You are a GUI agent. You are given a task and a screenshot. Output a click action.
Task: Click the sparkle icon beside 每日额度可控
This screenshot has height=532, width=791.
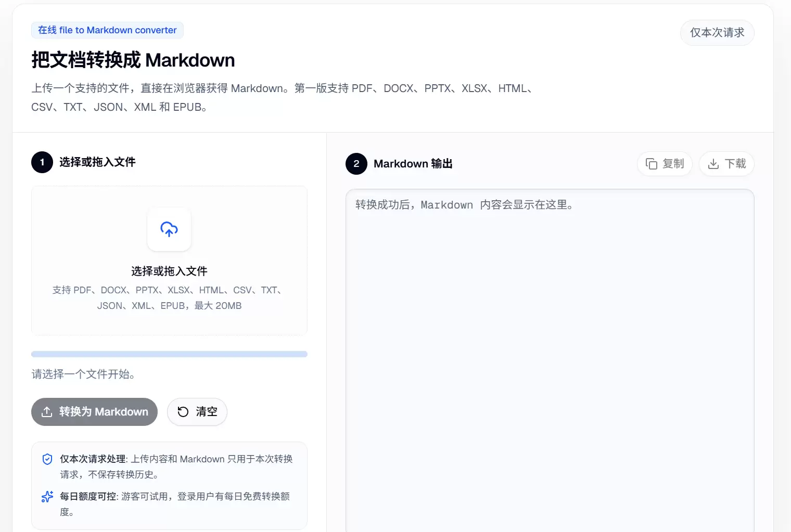point(47,497)
